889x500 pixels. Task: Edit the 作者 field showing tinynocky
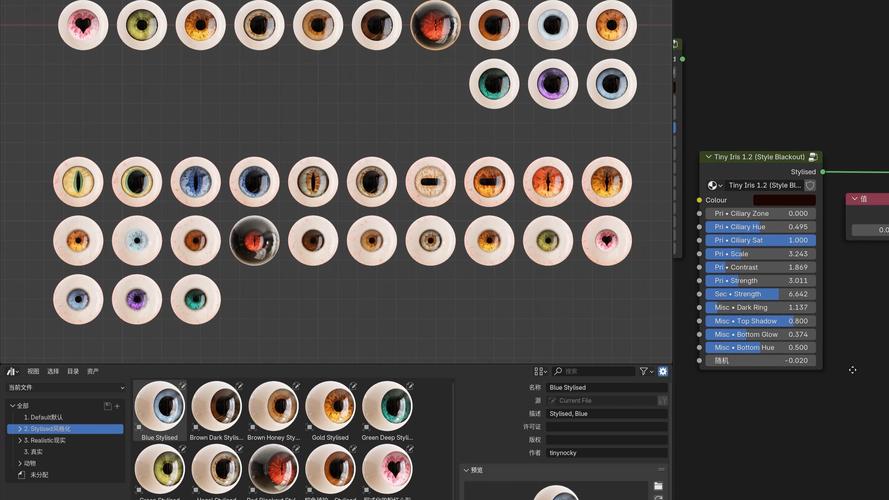(x=607, y=453)
